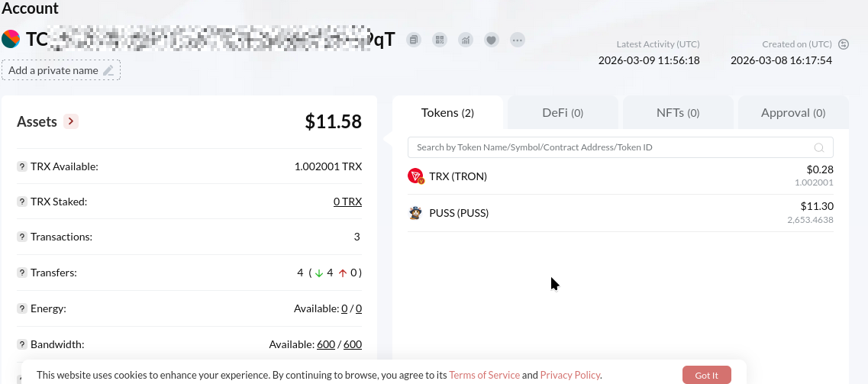Screen dimensions: 868x384
Task: Toggle the UTC time format icon
Action: click(844, 44)
